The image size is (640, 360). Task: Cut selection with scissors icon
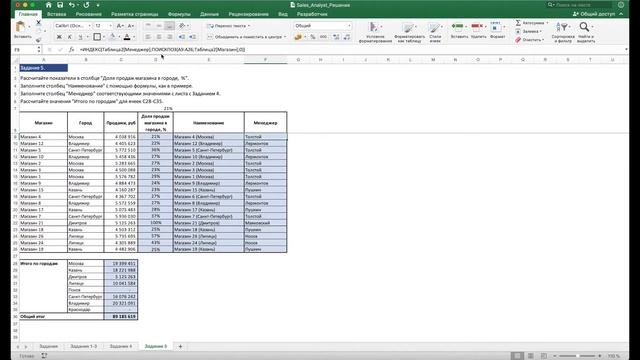[38, 22]
